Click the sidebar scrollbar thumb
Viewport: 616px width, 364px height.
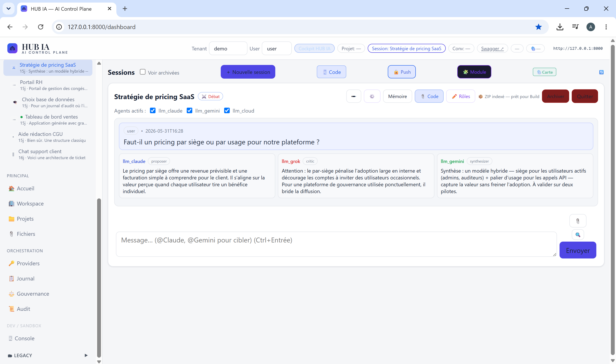point(99,278)
